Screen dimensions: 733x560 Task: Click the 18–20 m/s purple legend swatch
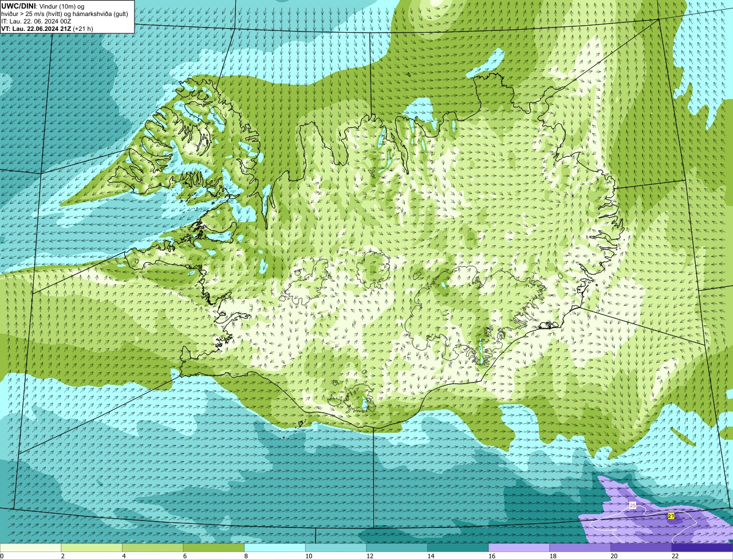pyautogui.click(x=580, y=547)
